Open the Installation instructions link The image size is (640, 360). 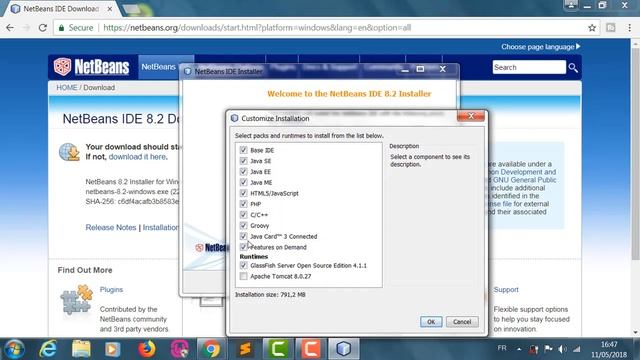[x=161, y=227]
